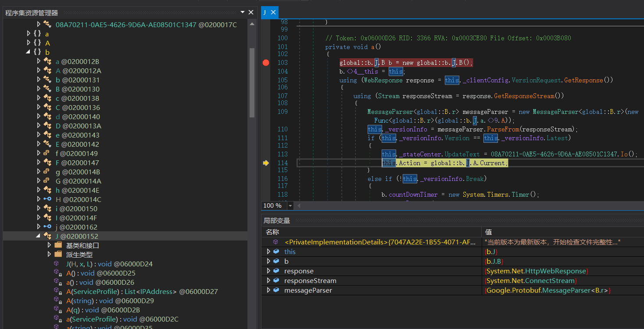This screenshot has height=329, width=644.
Task: Click the private method icon of a() @06000D26
Action: [x=57, y=283]
